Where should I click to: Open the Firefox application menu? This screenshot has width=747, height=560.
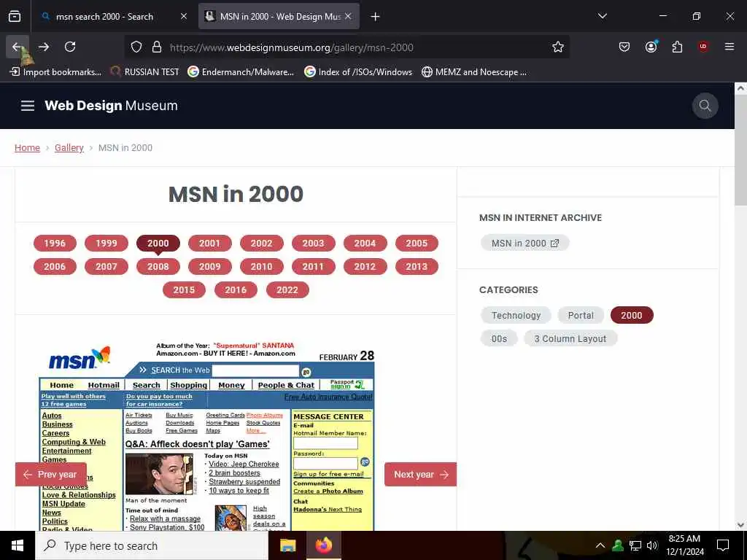click(729, 47)
